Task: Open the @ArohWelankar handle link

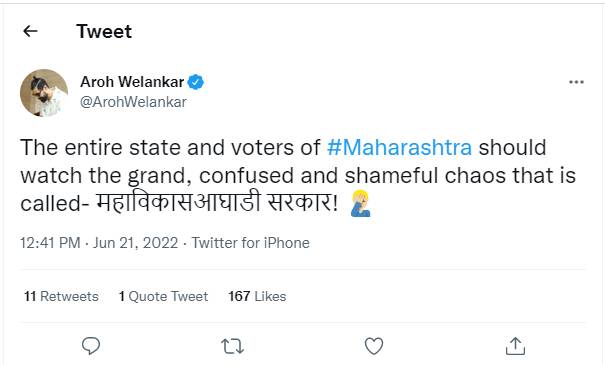Action: 133,102
